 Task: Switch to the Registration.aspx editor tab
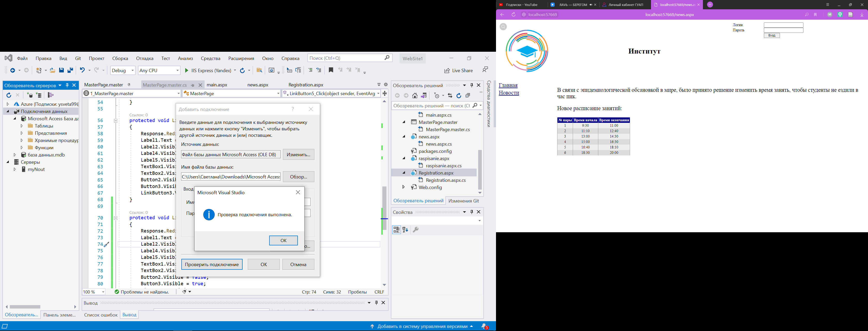pyautogui.click(x=306, y=85)
